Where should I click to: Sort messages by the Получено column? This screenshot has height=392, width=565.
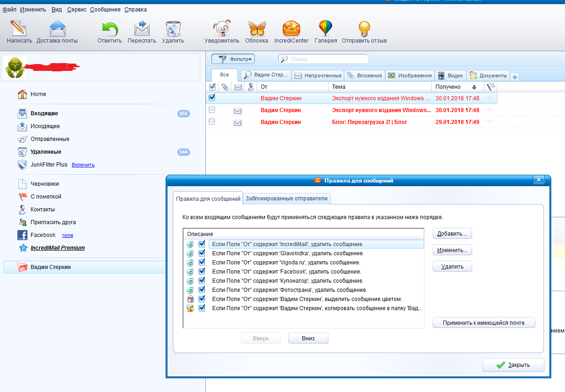tap(457, 87)
